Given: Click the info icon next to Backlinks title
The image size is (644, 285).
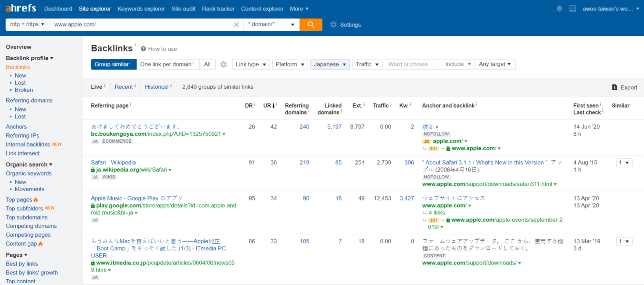Looking at the screenshot, I should pyautogui.click(x=135, y=45).
